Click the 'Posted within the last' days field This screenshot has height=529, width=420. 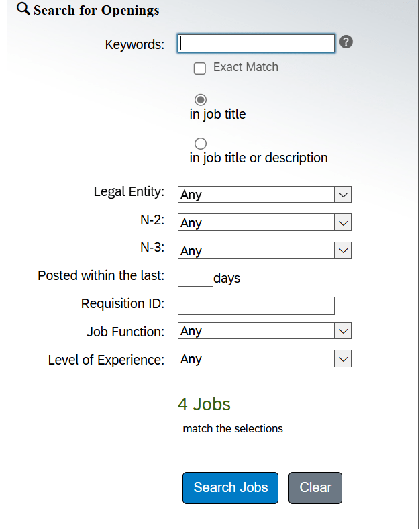pyautogui.click(x=195, y=278)
